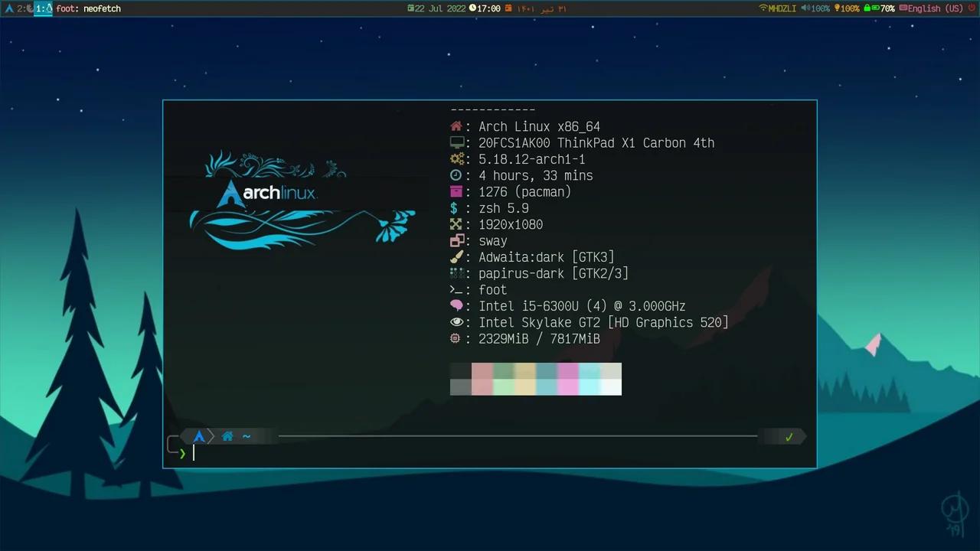The height and width of the screenshot is (551, 980).
Task: Click the foot: neofetch window title
Action: (88, 8)
